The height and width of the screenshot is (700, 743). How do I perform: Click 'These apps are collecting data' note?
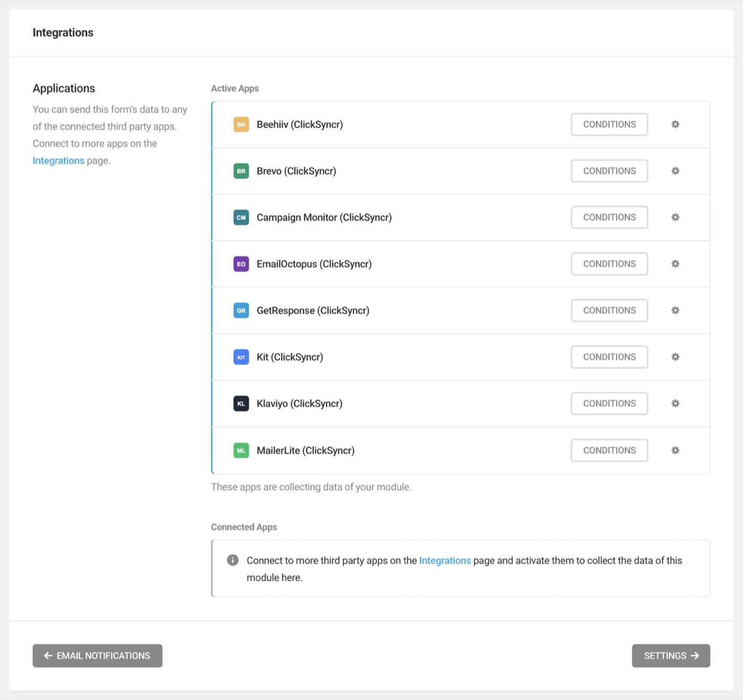pyautogui.click(x=311, y=487)
